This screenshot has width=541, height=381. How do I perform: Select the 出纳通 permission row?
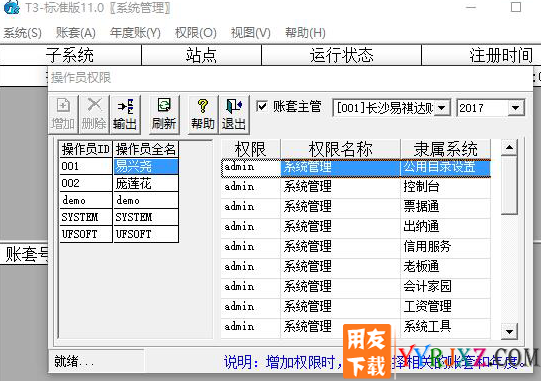(x=356, y=227)
